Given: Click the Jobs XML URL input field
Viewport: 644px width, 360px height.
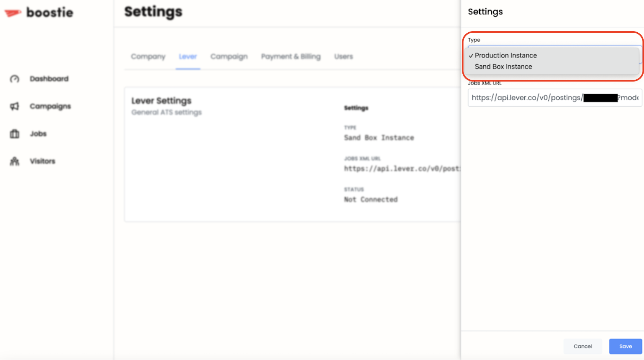Looking at the screenshot, I should (555, 98).
